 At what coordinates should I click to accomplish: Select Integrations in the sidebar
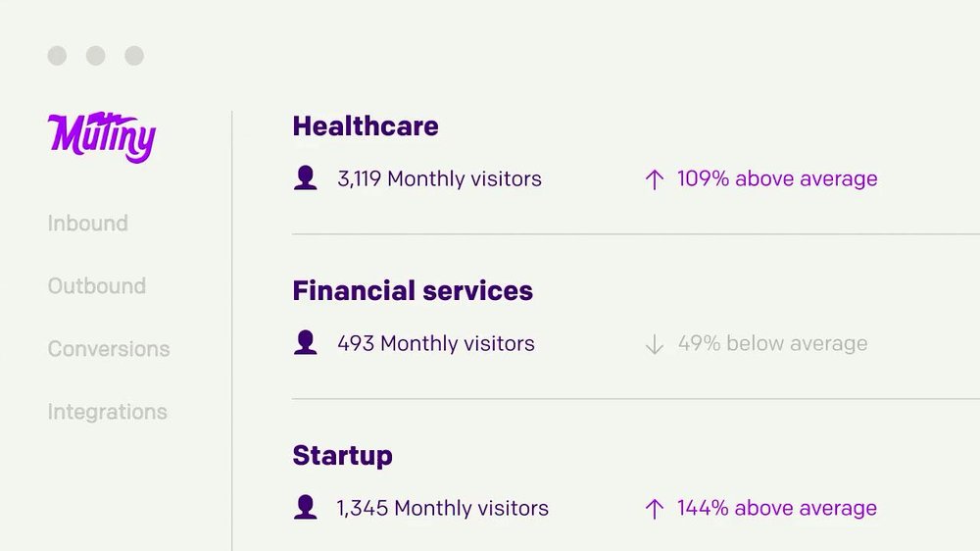[108, 412]
